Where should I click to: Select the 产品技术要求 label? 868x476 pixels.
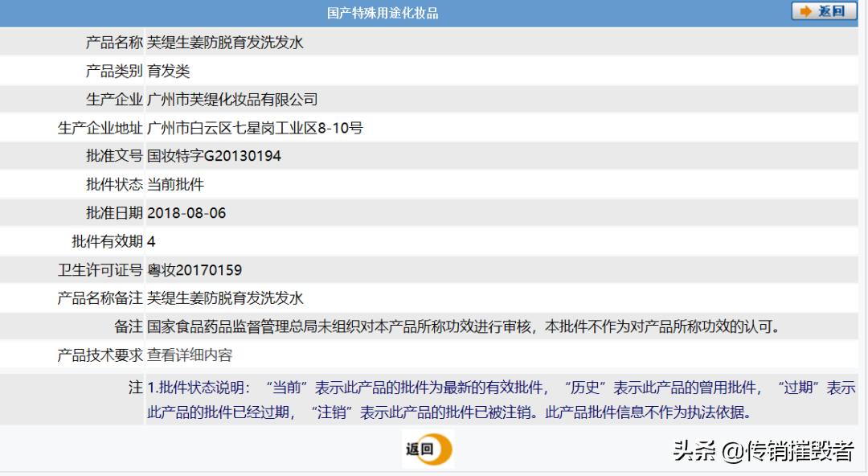click(100, 355)
